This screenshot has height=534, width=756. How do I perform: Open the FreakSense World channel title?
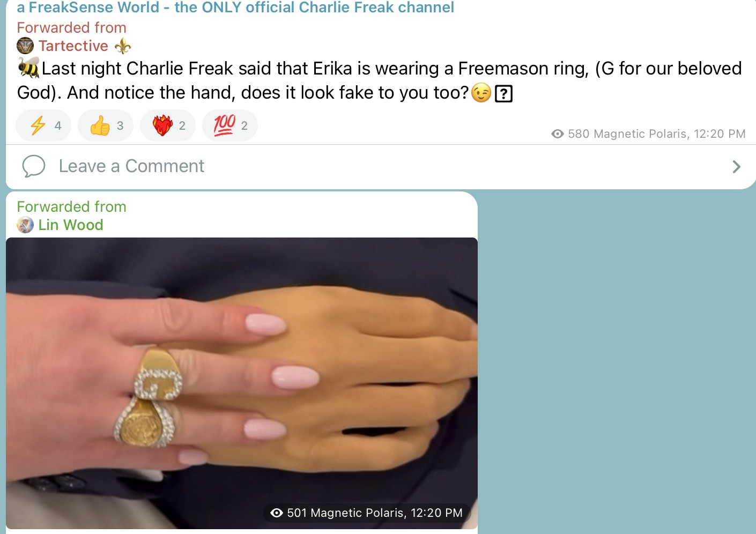point(235,8)
